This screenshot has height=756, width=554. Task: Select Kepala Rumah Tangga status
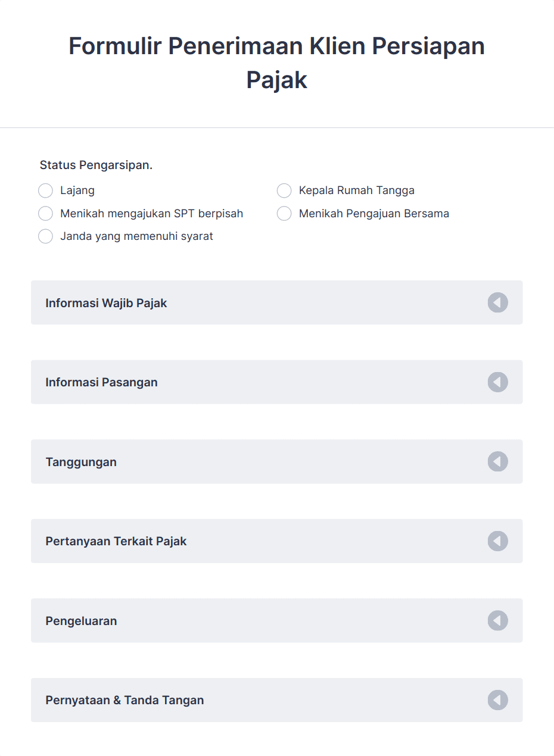click(284, 190)
